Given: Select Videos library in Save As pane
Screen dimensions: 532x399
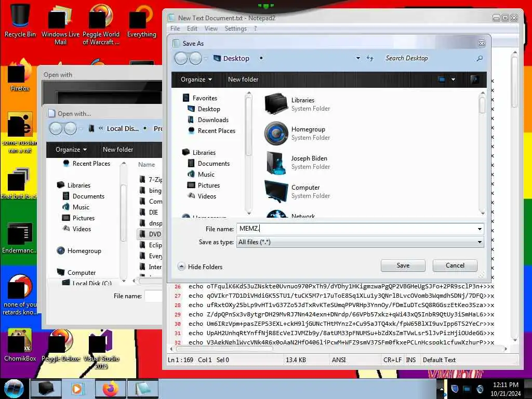Looking at the screenshot, I should click(202, 196).
